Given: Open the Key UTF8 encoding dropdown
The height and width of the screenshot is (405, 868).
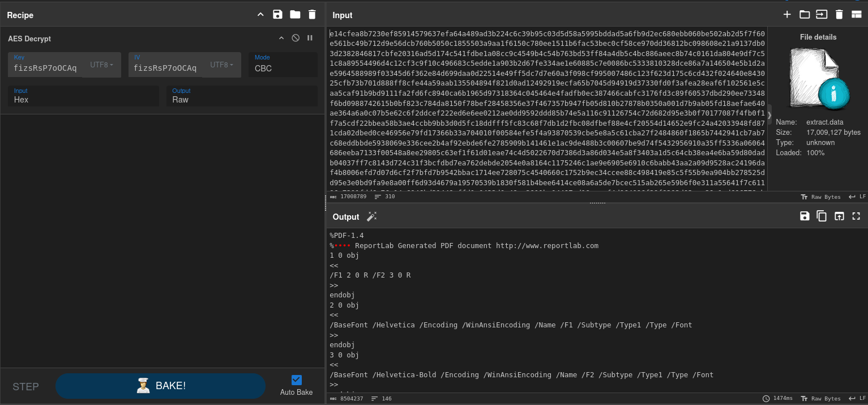Looking at the screenshot, I should click(x=102, y=65).
